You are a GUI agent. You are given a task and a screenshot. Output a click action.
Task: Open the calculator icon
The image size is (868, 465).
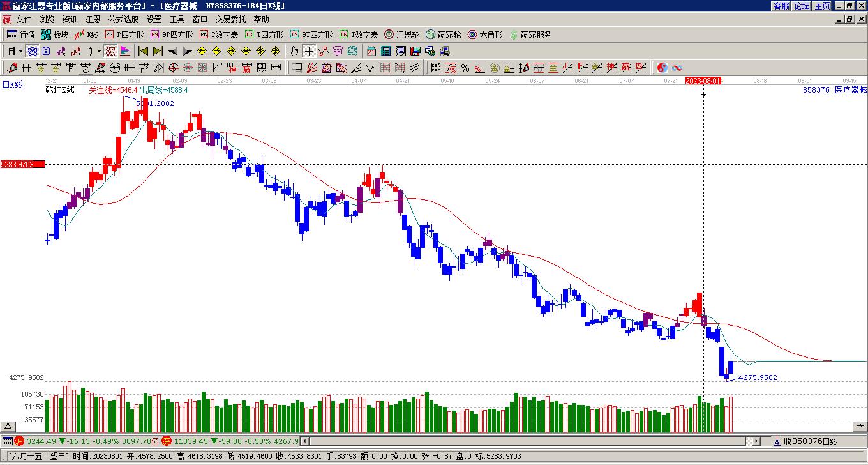coord(386,51)
